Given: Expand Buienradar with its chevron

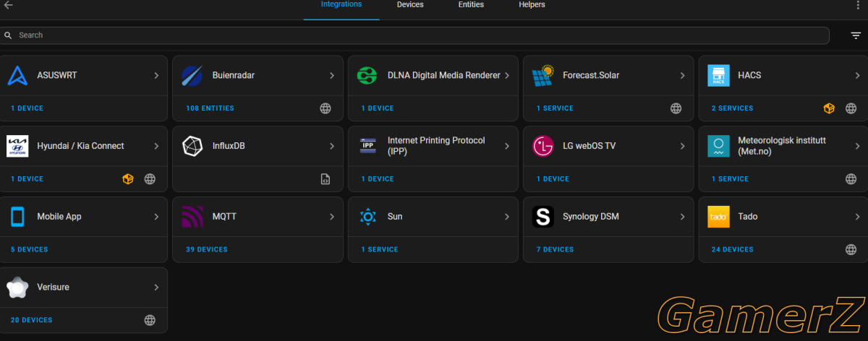Looking at the screenshot, I should coord(332,75).
